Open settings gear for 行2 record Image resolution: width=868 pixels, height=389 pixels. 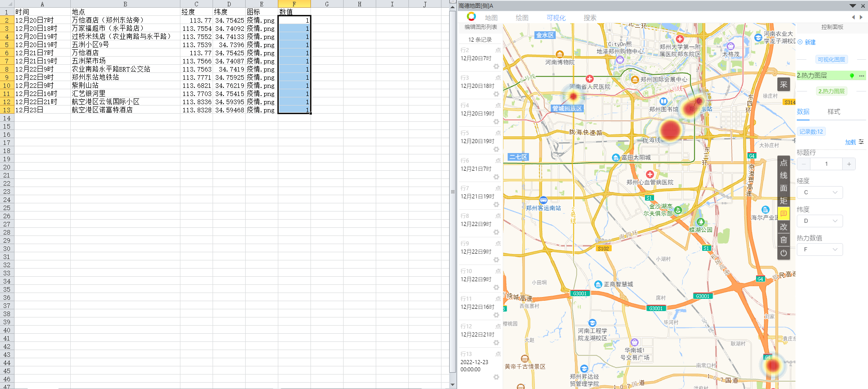(496, 67)
